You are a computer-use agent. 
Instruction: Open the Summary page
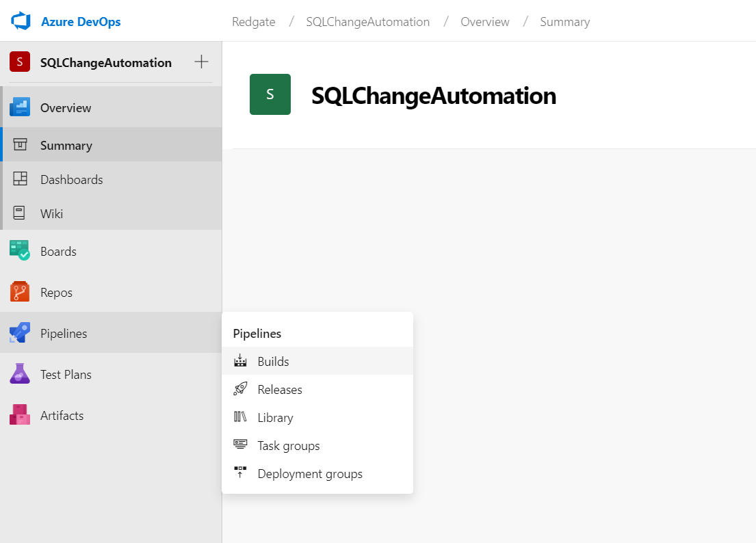point(111,144)
